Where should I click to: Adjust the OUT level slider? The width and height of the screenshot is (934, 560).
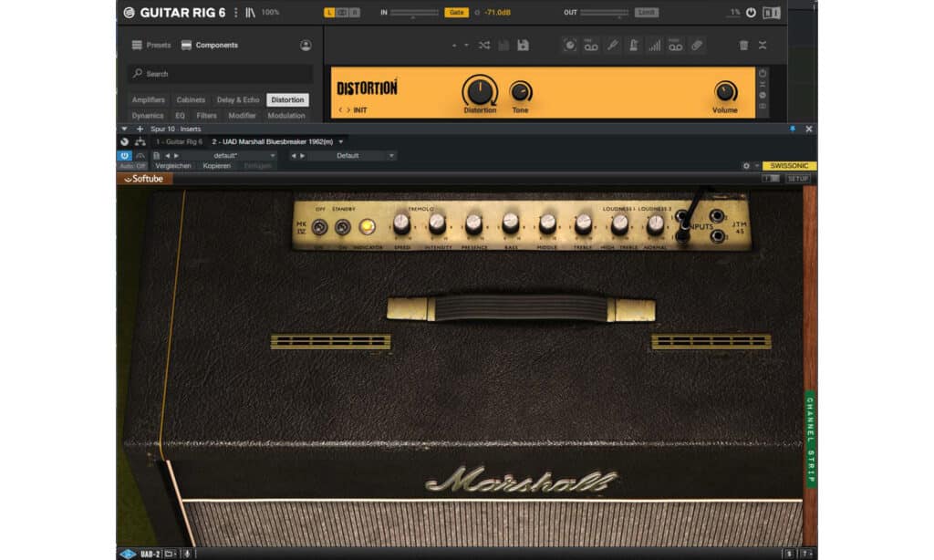coord(604,13)
